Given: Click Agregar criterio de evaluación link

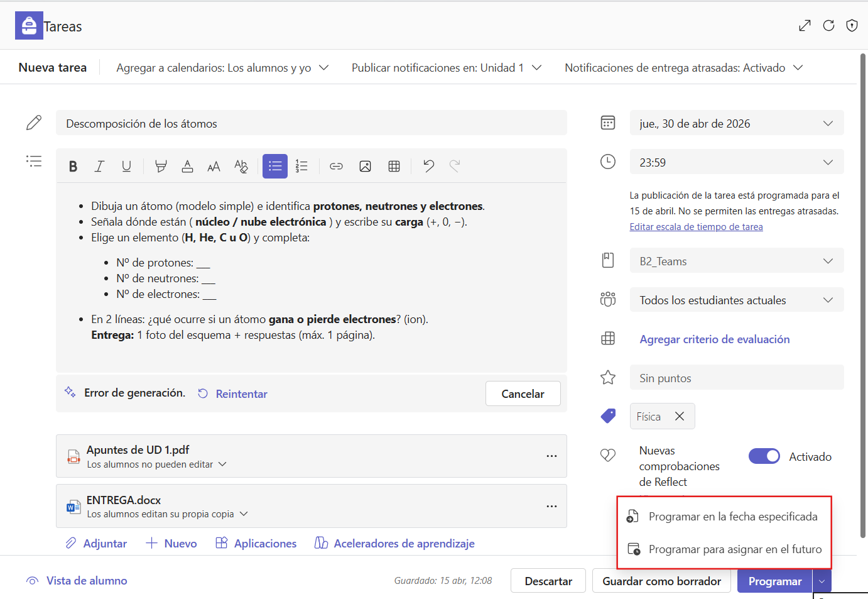Looking at the screenshot, I should (714, 339).
